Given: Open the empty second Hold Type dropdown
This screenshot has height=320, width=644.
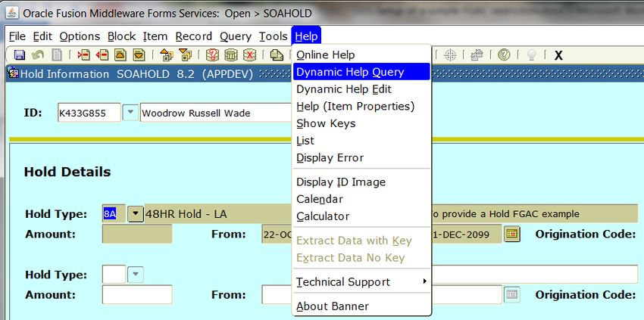Looking at the screenshot, I should [x=135, y=275].
